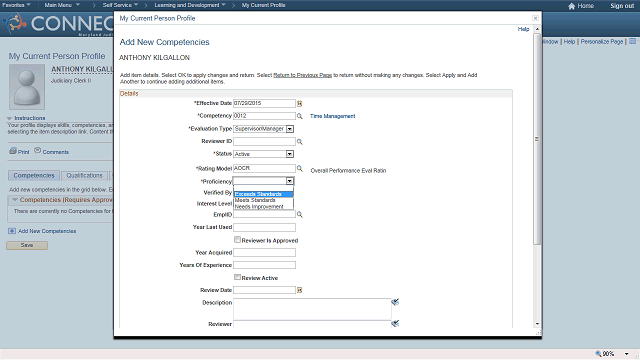
Task: Open the Main Menu
Action: [x=62, y=5]
